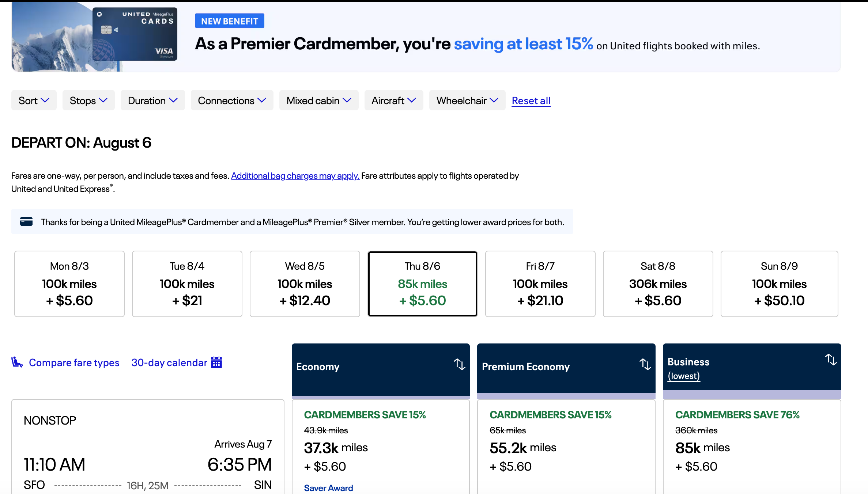Open the Duration filter dropdown

point(153,100)
